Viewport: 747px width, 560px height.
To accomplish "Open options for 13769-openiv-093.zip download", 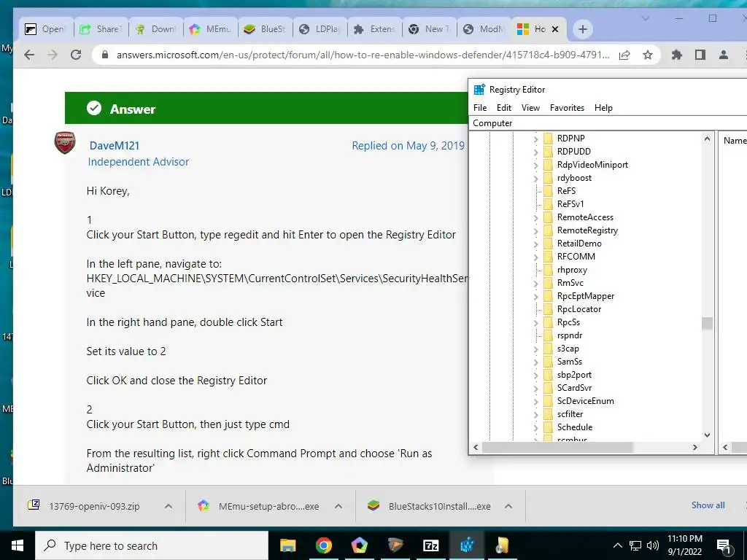I will click(169, 506).
